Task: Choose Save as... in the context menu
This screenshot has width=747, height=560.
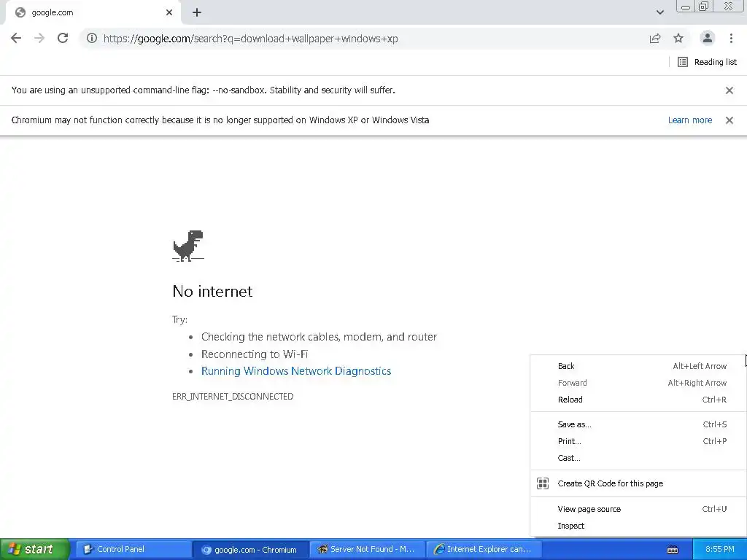Action: 638,424
